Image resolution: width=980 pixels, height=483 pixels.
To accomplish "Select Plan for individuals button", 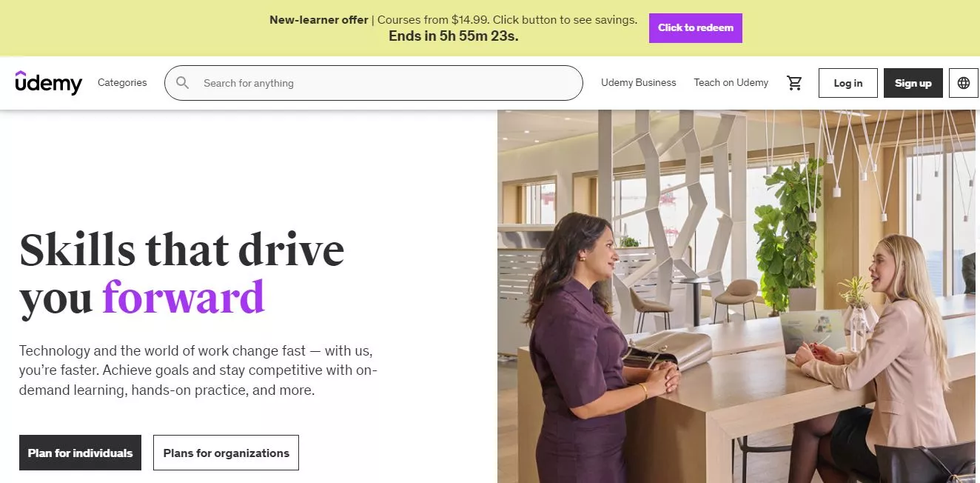I will 80,453.
